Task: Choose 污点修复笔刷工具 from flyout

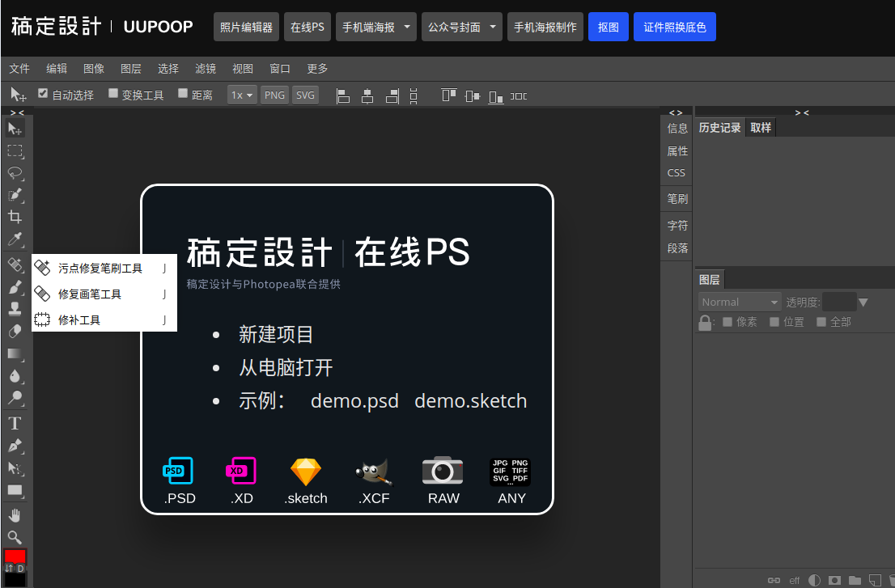Action: click(104, 268)
